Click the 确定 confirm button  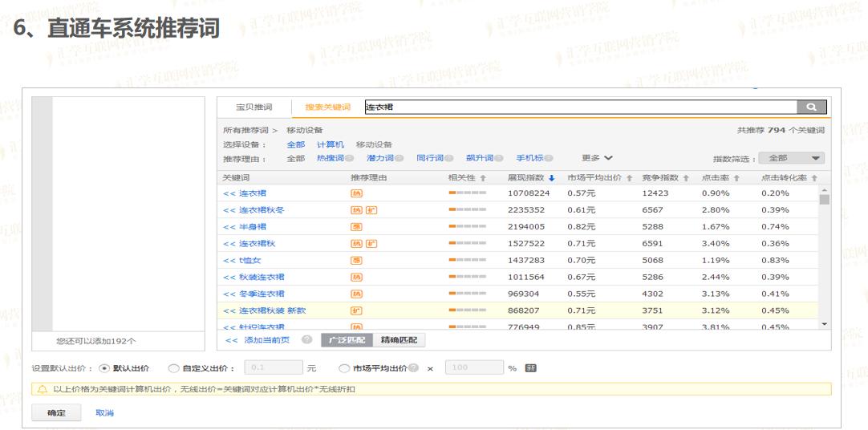pyautogui.click(x=56, y=413)
